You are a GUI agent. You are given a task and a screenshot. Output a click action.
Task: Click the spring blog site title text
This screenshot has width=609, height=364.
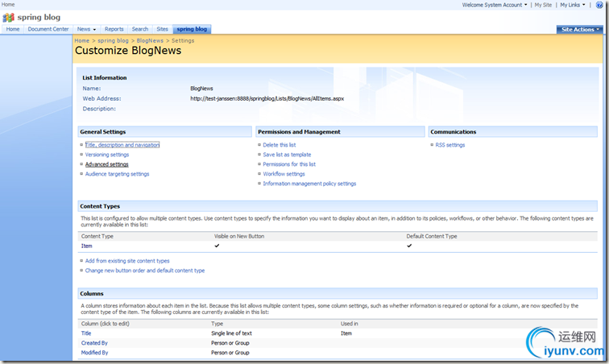39,18
